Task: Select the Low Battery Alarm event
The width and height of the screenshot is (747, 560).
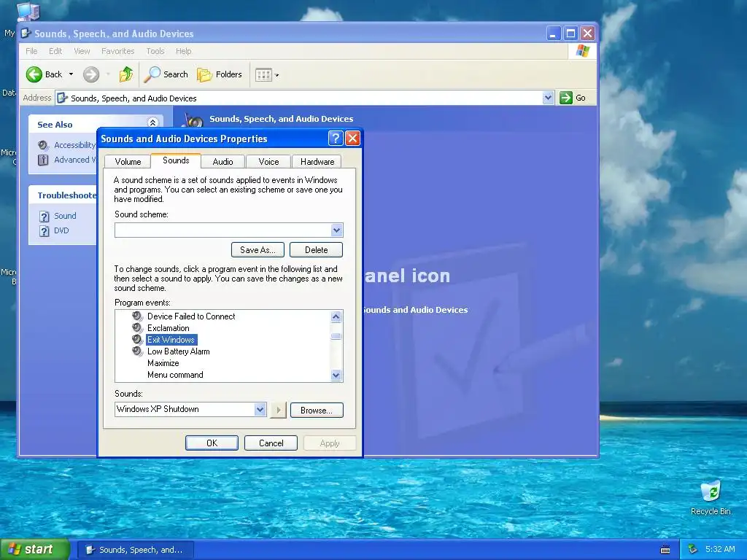Action: (x=178, y=351)
